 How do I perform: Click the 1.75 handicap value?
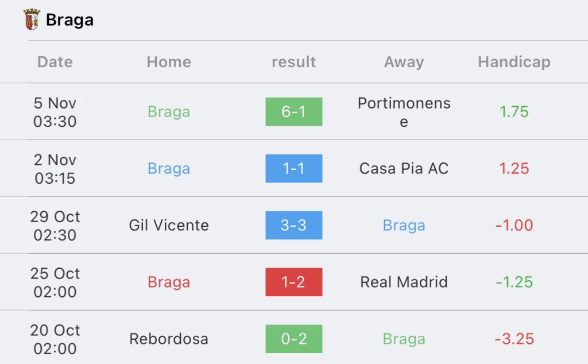(x=514, y=112)
